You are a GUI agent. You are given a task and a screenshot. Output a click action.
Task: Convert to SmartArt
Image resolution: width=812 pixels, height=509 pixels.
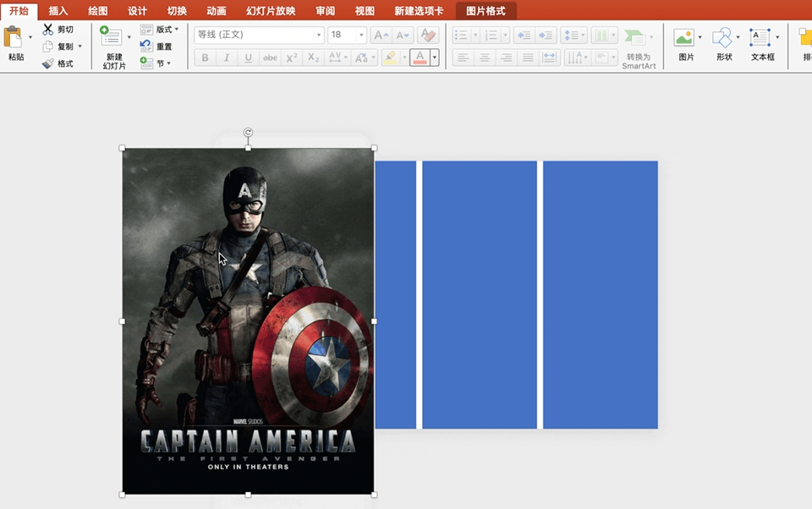[x=639, y=48]
